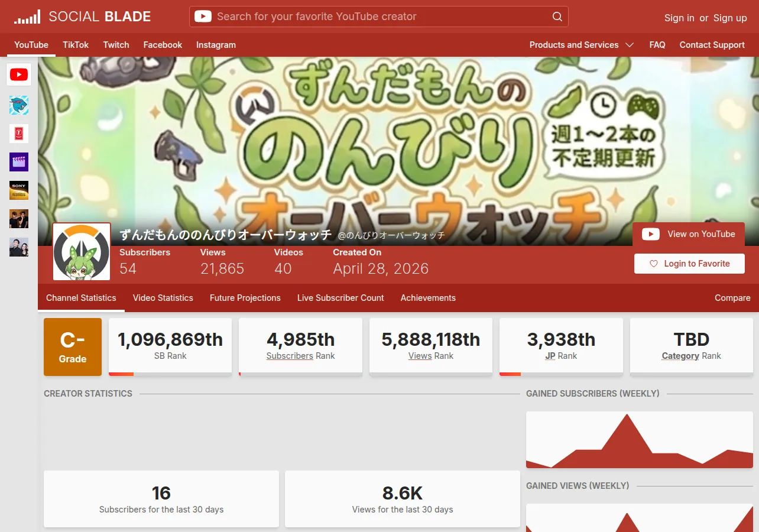Viewport: 759px width, 532px height.
Task: Click the Sign up link
Action: coord(730,18)
